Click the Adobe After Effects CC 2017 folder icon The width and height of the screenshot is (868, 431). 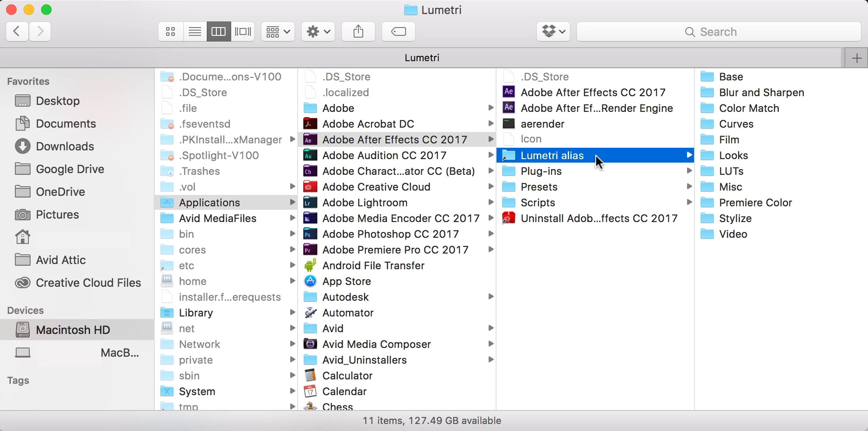pyautogui.click(x=310, y=139)
